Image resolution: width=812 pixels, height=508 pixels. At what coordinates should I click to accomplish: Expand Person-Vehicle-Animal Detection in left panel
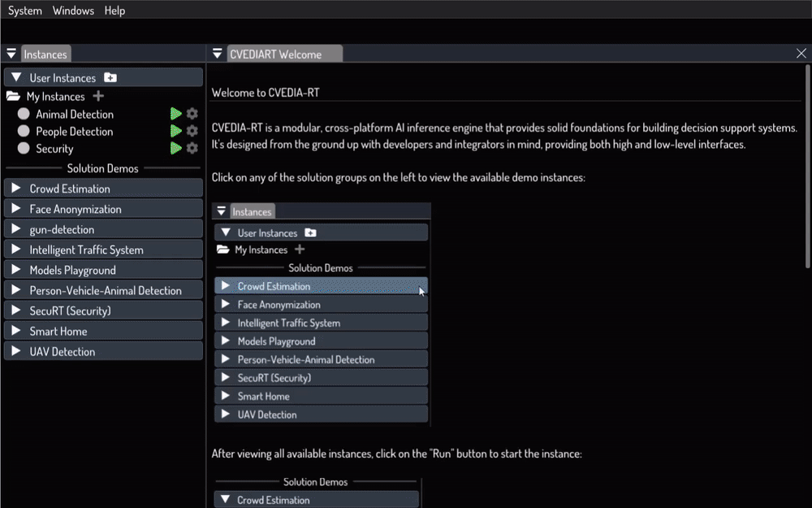pyautogui.click(x=103, y=290)
